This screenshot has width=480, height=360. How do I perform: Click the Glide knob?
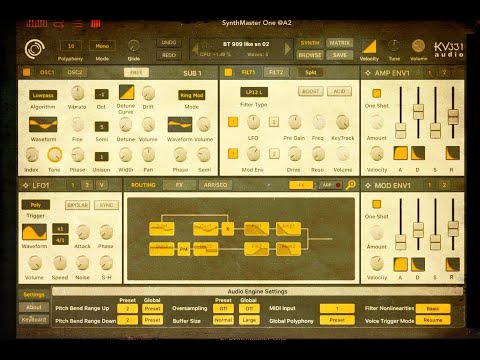134,46
